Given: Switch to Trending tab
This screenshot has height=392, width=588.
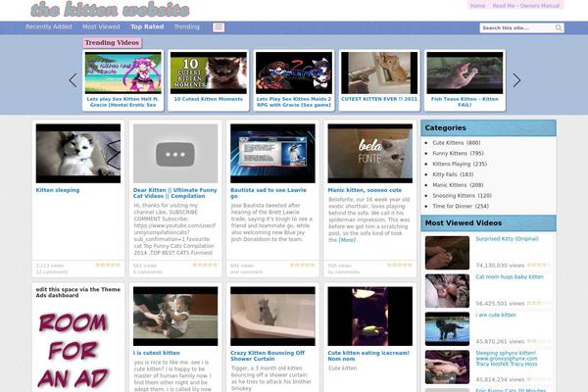Looking at the screenshot, I should point(187,27).
